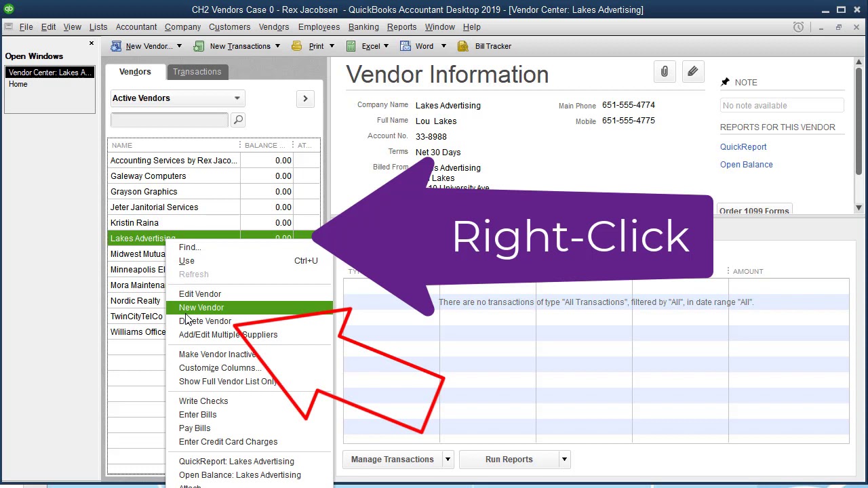Open the Lists menu

98,27
